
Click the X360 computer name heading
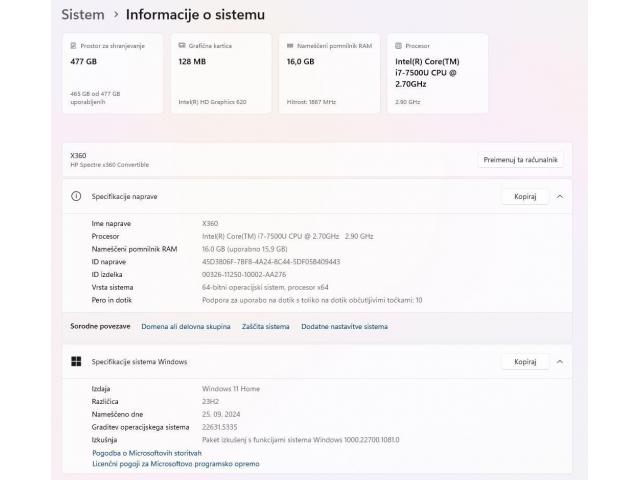tap(78, 156)
